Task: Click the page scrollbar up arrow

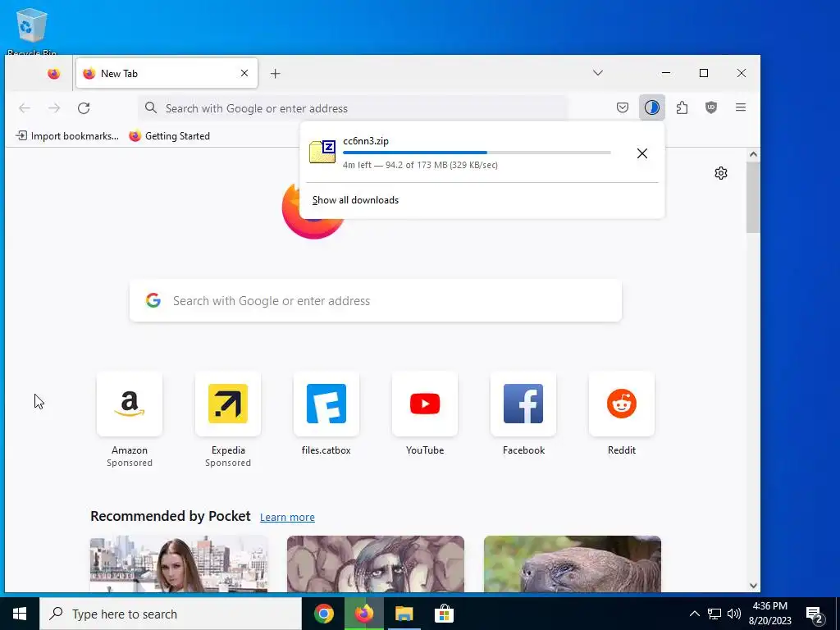Action: coord(753,154)
